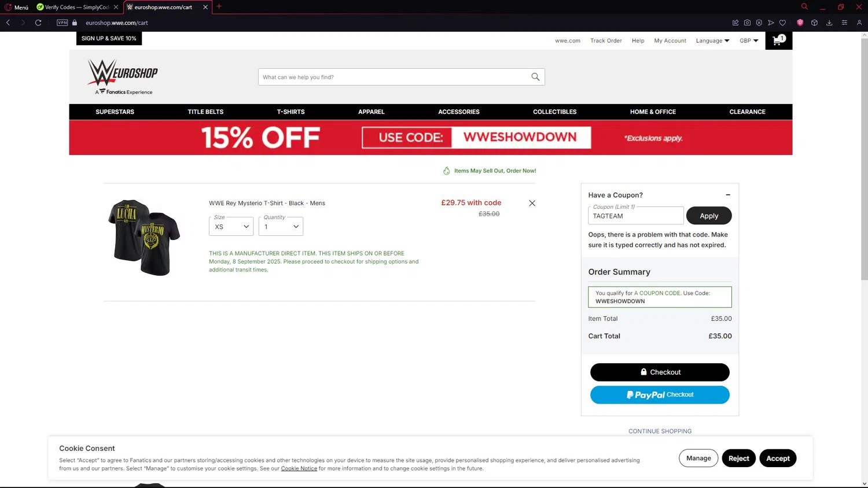Click CONTINUE SHOPPING link
Image resolution: width=868 pixels, height=488 pixels.
pos(660,431)
